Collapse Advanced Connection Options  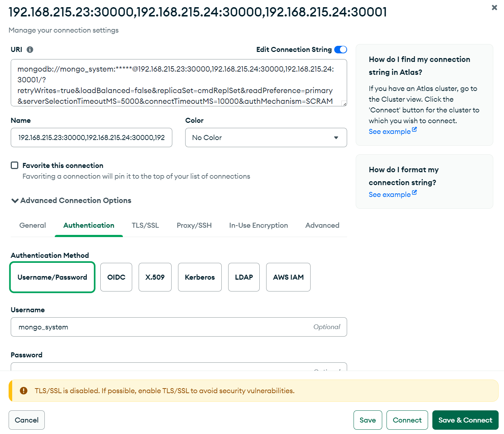[x=72, y=201]
